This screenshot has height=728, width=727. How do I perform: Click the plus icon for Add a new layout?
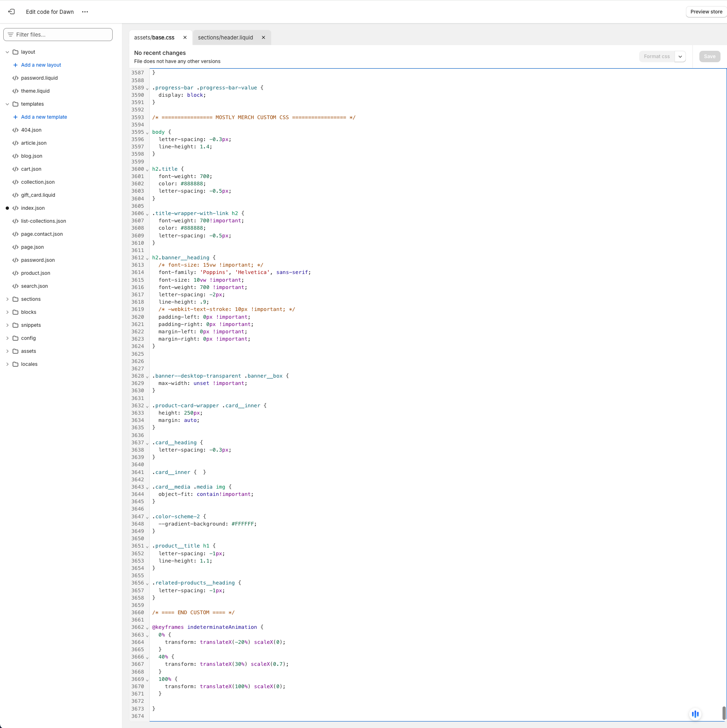[x=15, y=65]
